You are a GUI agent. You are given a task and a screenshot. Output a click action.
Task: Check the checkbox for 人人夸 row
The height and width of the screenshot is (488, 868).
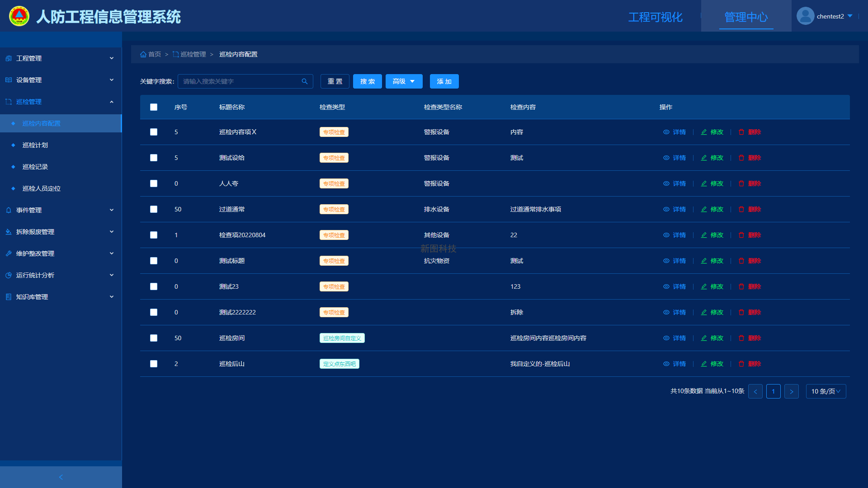click(x=154, y=183)
